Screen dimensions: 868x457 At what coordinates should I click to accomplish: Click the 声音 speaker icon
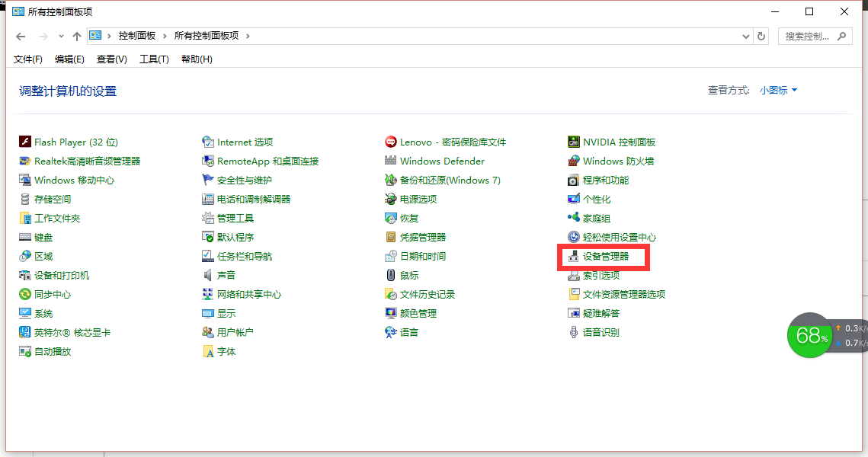tap(207, 275)
